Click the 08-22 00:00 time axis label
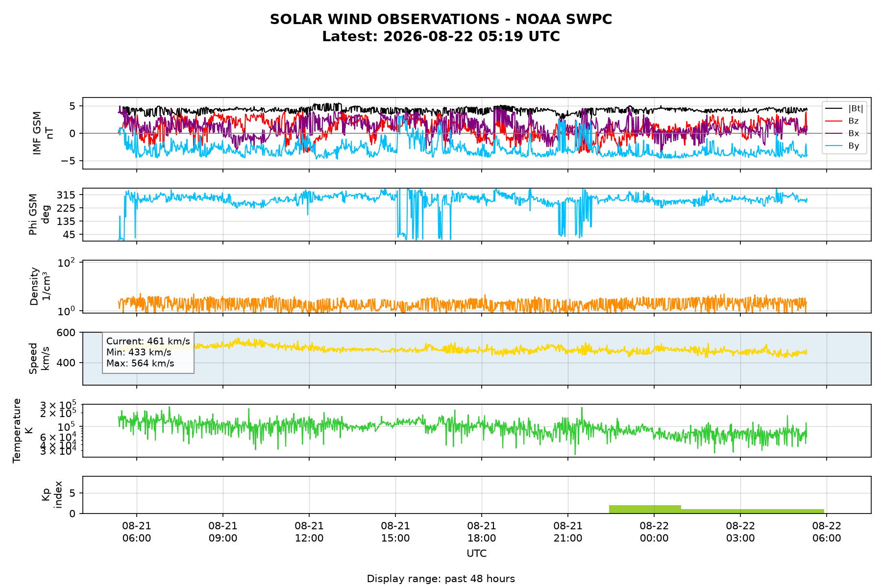 pos(654,532)
